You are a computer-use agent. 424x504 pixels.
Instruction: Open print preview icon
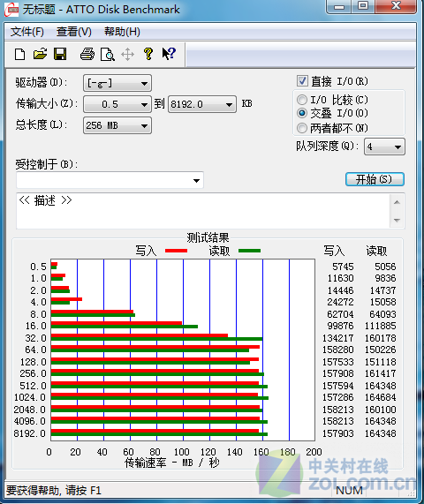coord(108,54)
